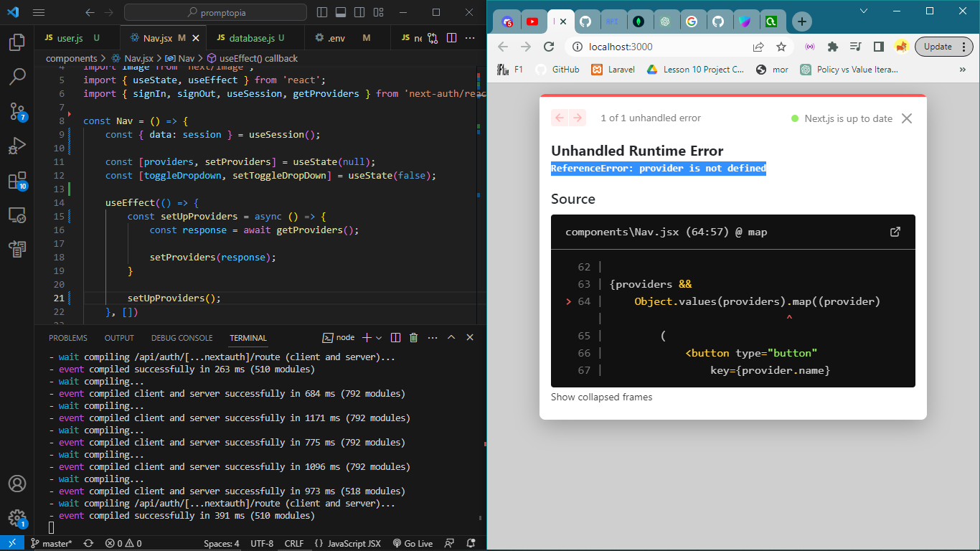Image resolution: width=980 pixels, height=551 pixels.
Task: Switch to the PROBLEMS panel tab
Action: click(68, 338)
